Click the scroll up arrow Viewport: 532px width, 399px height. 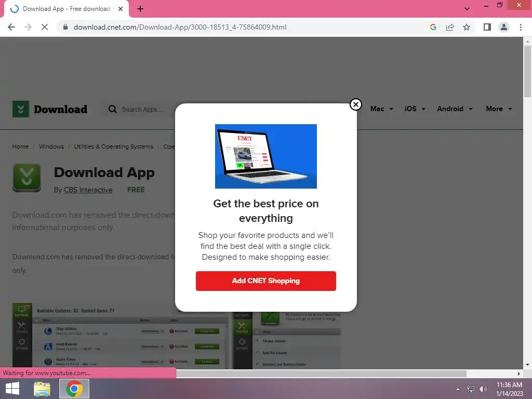[527, 42]
